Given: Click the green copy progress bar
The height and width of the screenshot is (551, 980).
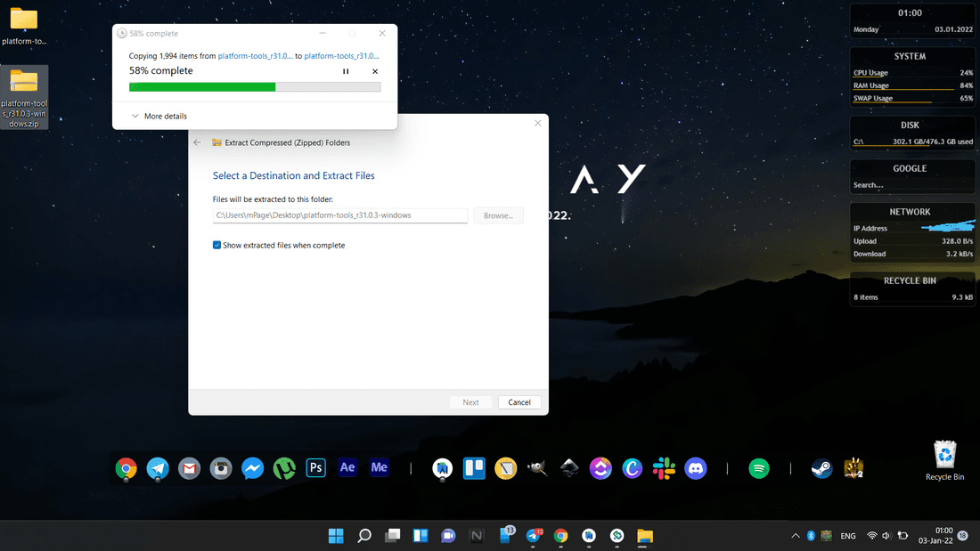Looking at the screenshot, I should [x=255, y=87].
